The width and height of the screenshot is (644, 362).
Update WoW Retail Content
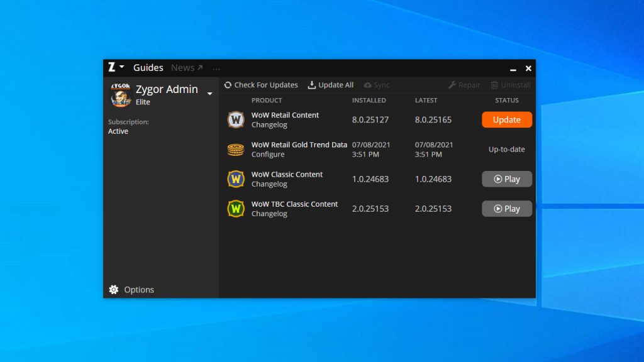point(507,120)
